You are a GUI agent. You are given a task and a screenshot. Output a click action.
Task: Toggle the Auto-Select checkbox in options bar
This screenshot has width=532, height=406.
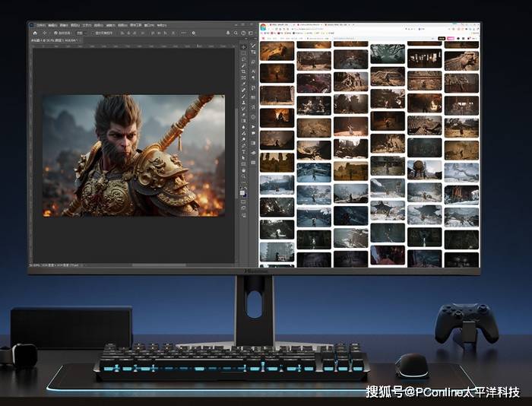click(55, 33)
